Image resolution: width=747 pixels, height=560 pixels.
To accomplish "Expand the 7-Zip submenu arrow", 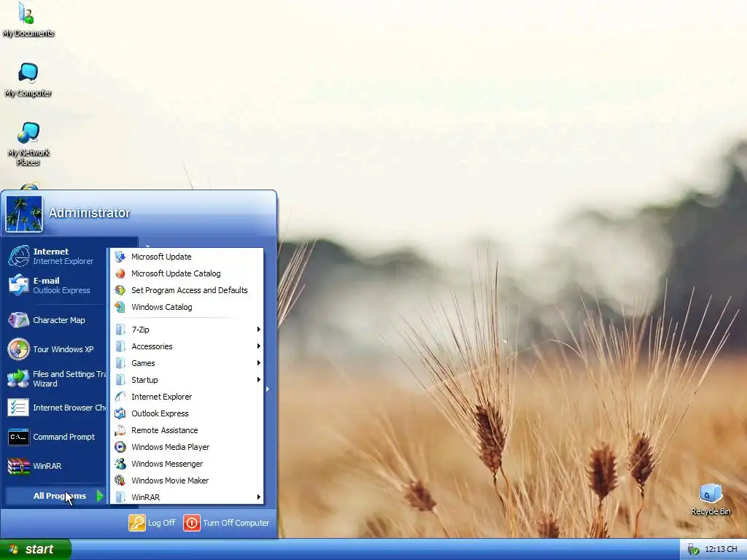I will tap(259, 330).
